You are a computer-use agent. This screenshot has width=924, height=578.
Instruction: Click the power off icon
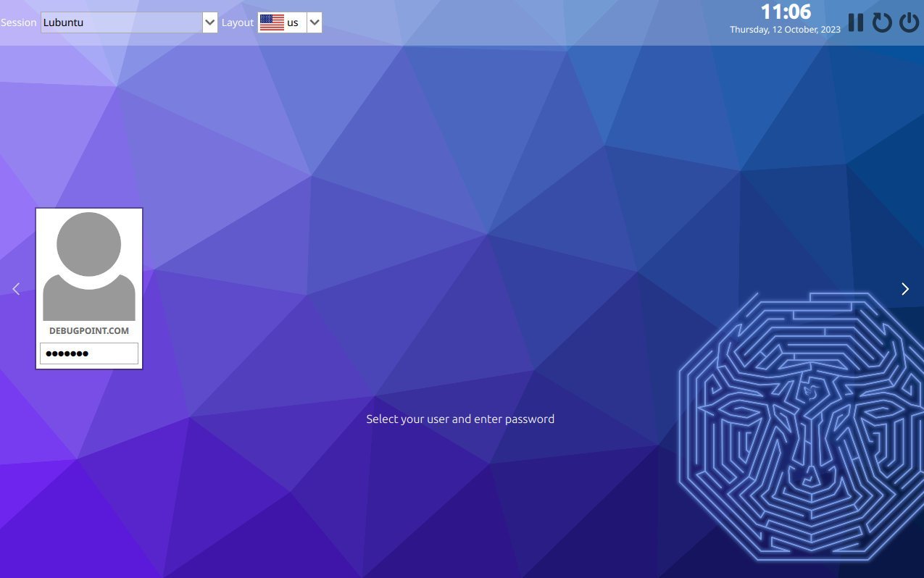pos(909,22)
